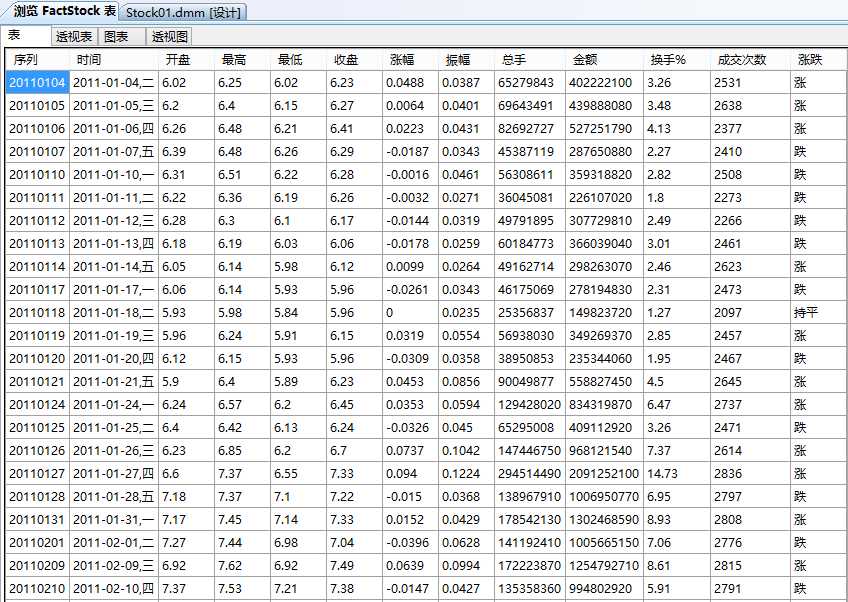Select 总手 value 82692727
The width and height of the screenshot is (848, 602).
tap(530, 129)
